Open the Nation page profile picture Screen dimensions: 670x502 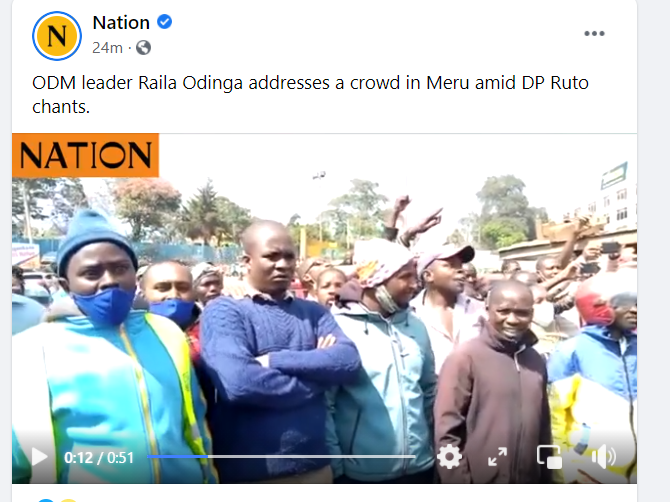pyautogui.click(x=57, y=36)
